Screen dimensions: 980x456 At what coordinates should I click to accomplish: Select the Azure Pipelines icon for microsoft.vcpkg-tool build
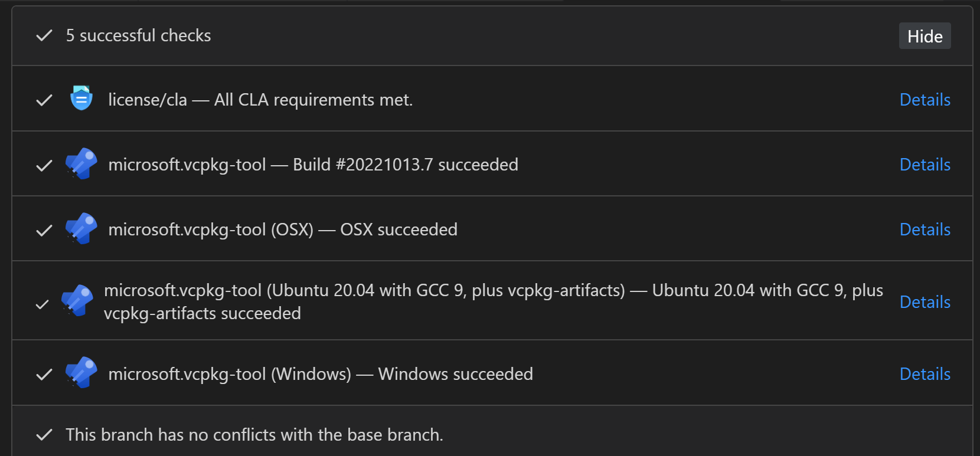[x=81, y=163]
